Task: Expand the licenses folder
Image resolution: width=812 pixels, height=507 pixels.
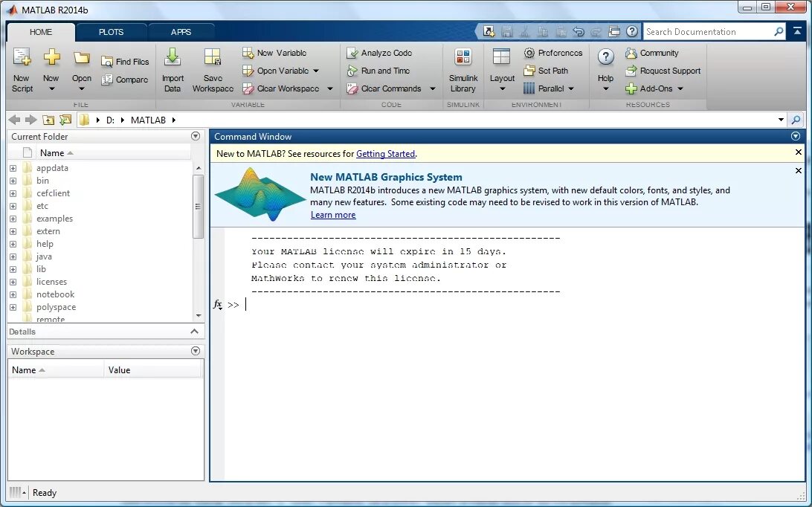Action: click(x=13, y=282)
